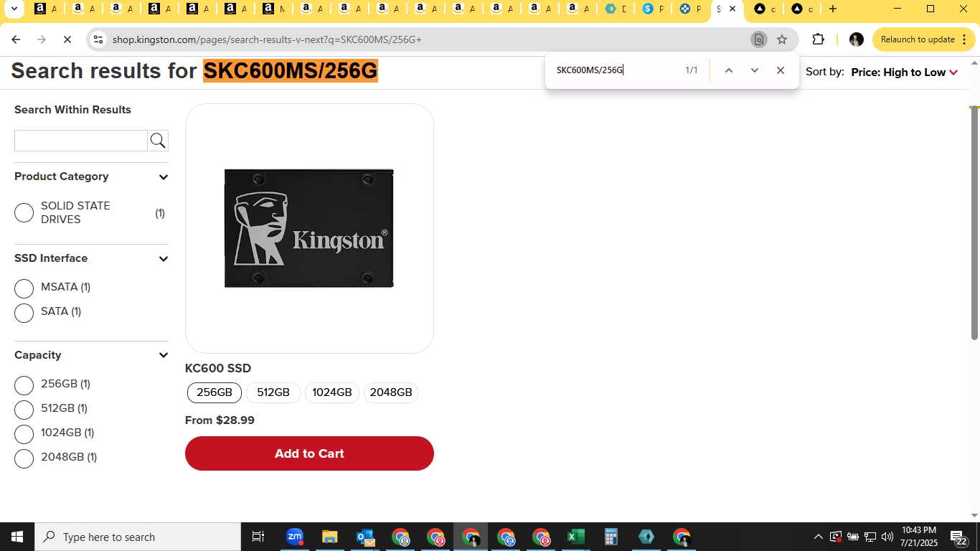The image size is (980, 551).
Task: Open the notification center with 22 alerts
Action: pos(959,537)
